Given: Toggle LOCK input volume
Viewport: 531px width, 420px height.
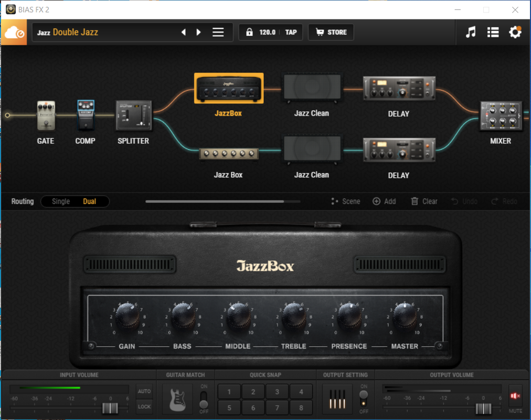Looking at the screenshot, I should click(144, 406).
